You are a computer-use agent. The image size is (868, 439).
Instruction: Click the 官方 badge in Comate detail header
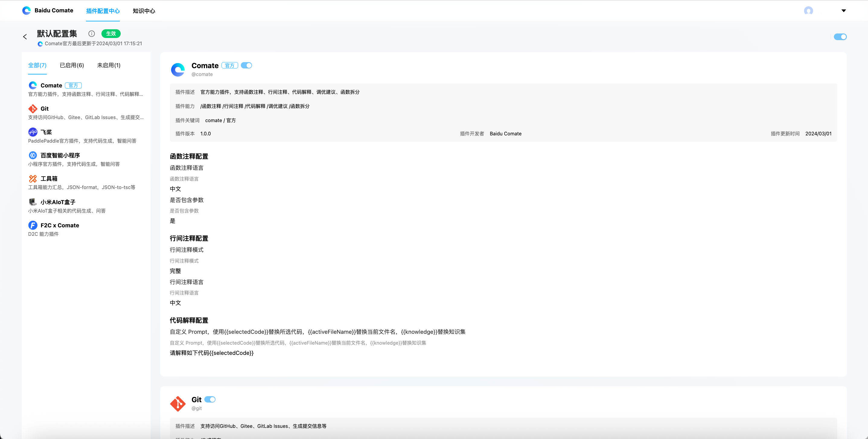click(230, 66)
